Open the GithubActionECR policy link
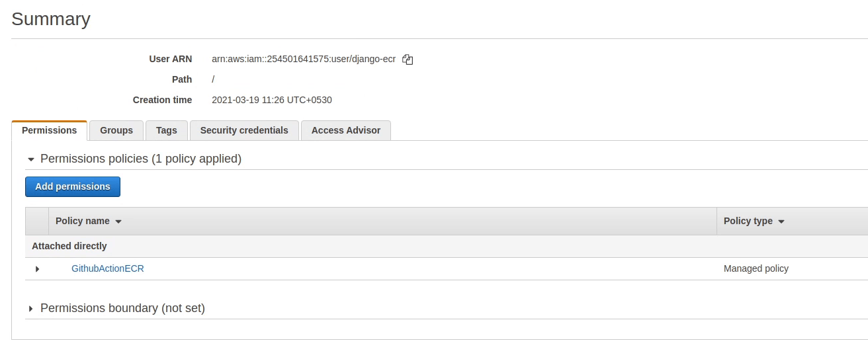This screenshot has height=359, width=868. (x=108, y=268)
